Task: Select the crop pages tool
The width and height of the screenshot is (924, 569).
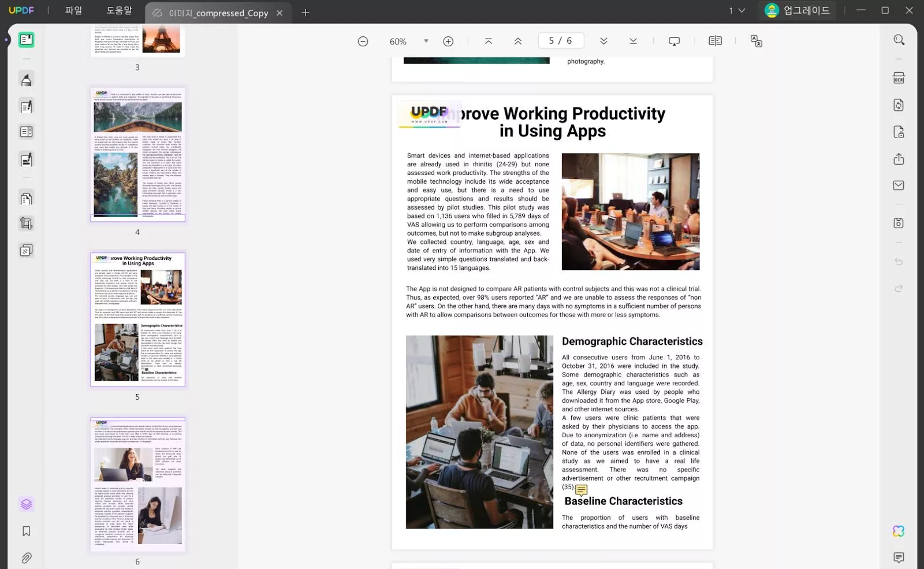Action: [x=26, y=224]
